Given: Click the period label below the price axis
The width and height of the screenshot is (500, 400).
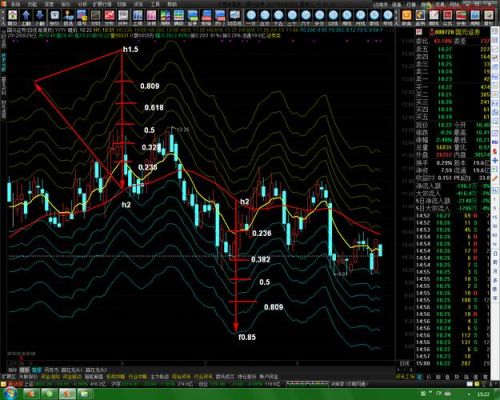Looking at the screenshot, I should point(404,363).
